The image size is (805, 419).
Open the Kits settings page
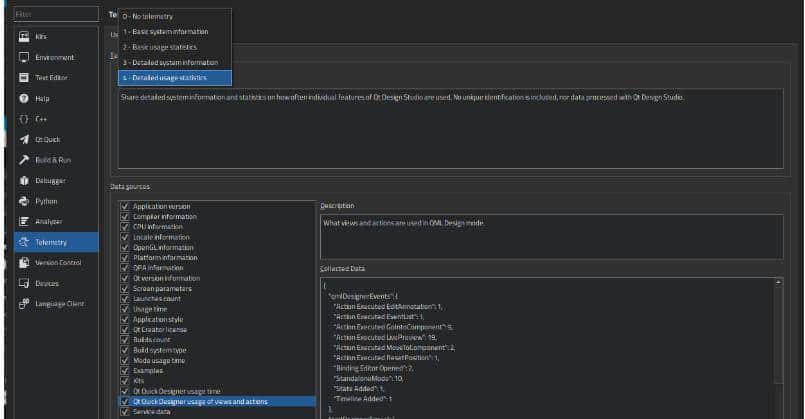click(56, 36)
